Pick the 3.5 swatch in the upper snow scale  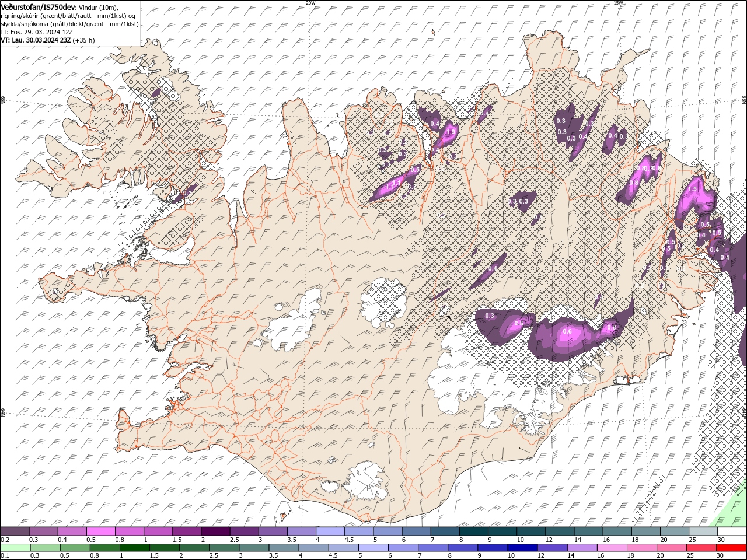point(302,531)
